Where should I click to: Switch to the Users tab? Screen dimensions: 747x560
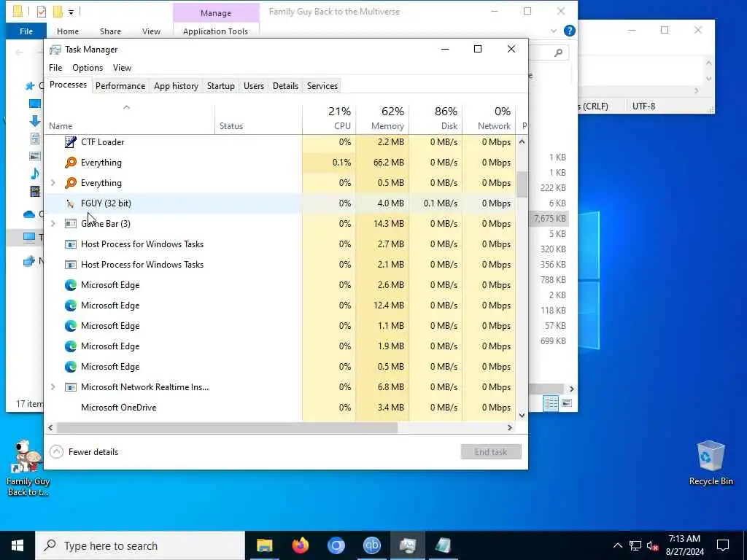pos(253,86)
